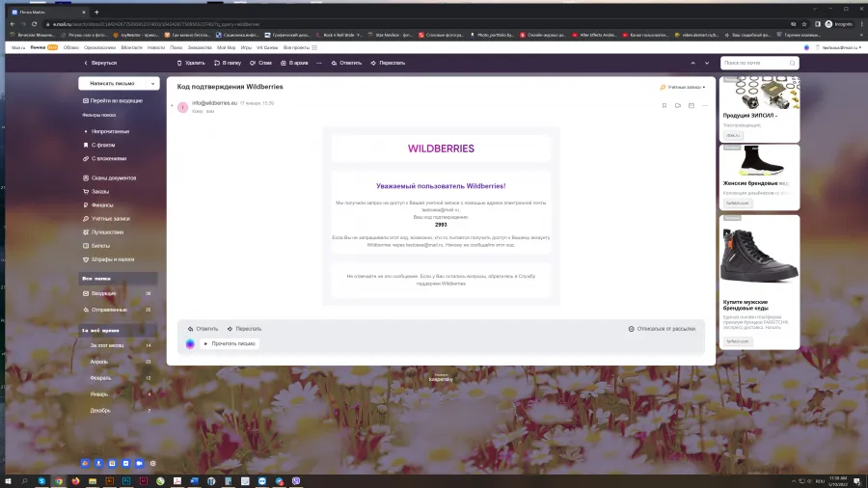Screen dimensions: 868x488
Task: Click Перейти во входящие link
Action: click(113, 100)
